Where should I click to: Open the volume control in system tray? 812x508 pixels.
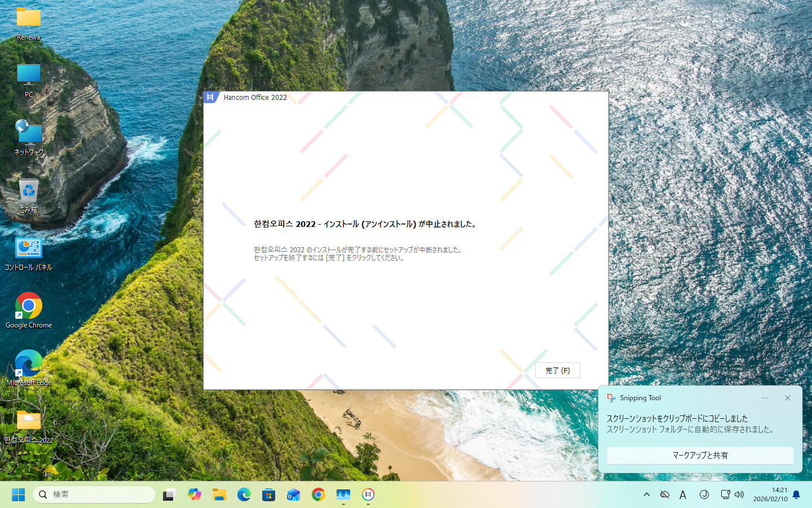pyautogui.click(x=739, y=494)
